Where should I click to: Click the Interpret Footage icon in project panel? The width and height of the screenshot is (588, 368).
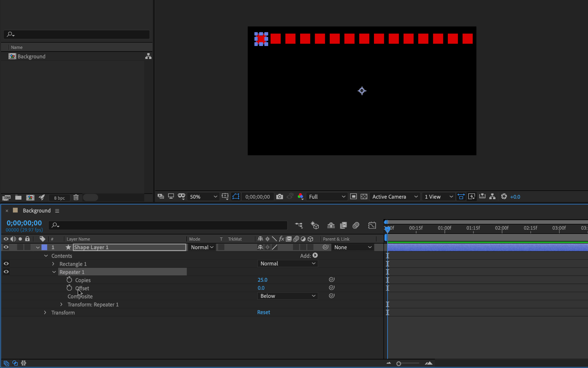[x=6, y=198]
